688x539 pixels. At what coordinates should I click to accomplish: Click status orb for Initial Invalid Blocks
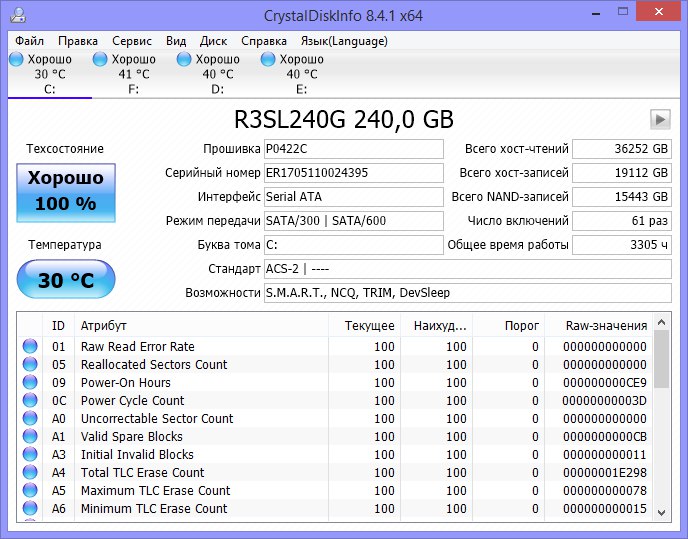pos(30,454)
